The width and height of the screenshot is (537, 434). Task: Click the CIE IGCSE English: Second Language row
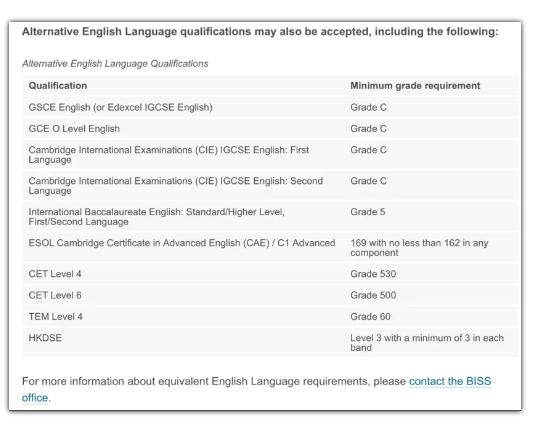click(270, 185)
